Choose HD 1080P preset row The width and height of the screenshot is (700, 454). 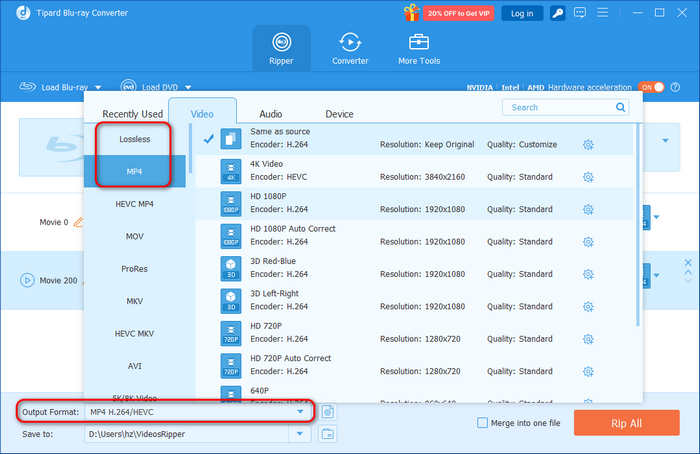point(415,203)
